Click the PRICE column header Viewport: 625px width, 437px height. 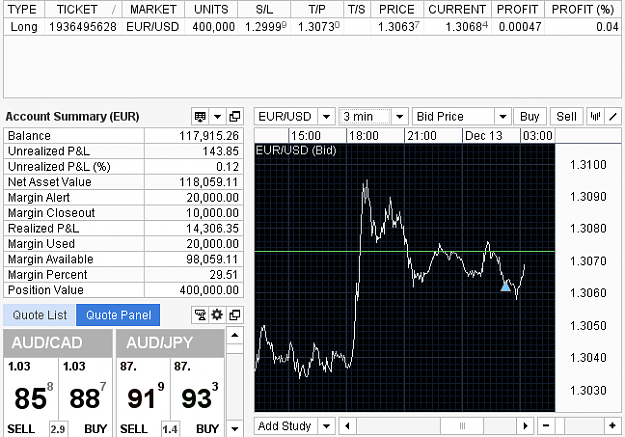click(x=397, y=9)
